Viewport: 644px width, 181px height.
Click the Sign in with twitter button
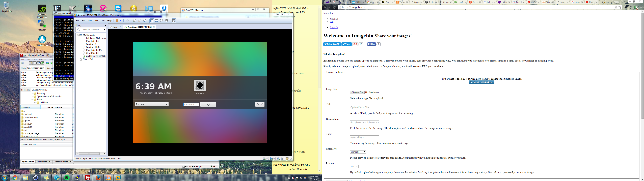tap(481, 82)
